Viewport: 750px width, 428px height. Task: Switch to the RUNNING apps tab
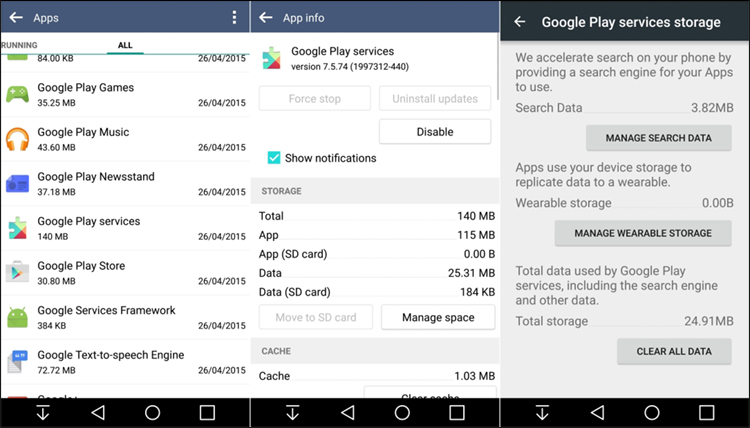[18, 45]
